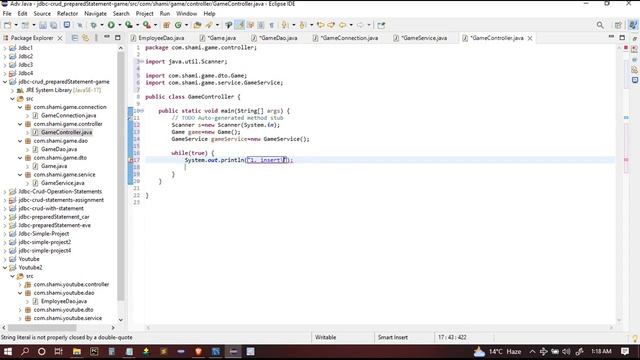Expand the Jdbc1 project
This screenshot has height=360, width=640.
pyautogui.click(x=5, y=48)
